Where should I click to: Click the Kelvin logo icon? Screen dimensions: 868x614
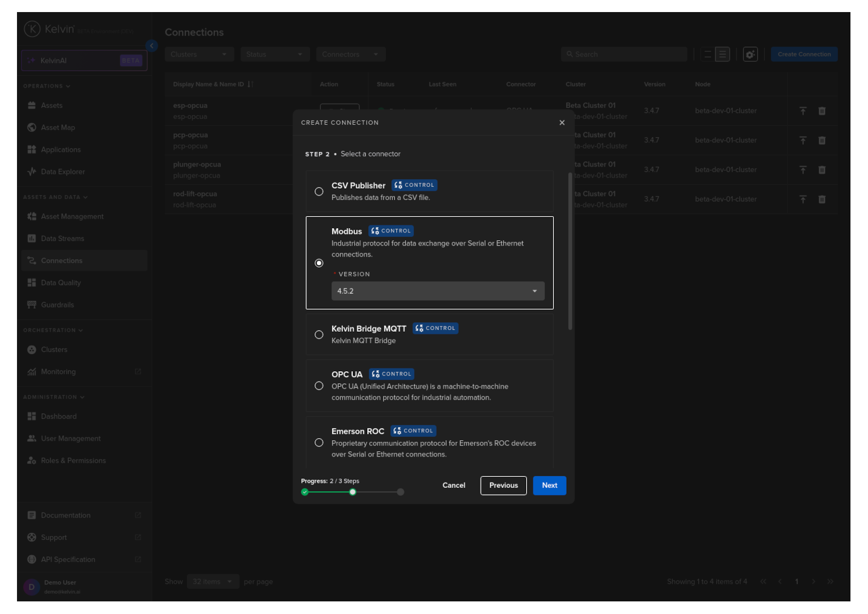click(32, 29)
